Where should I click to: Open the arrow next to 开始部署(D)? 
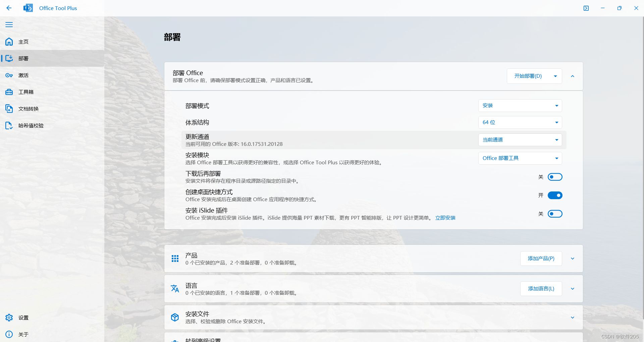click(x=555, y=76)
